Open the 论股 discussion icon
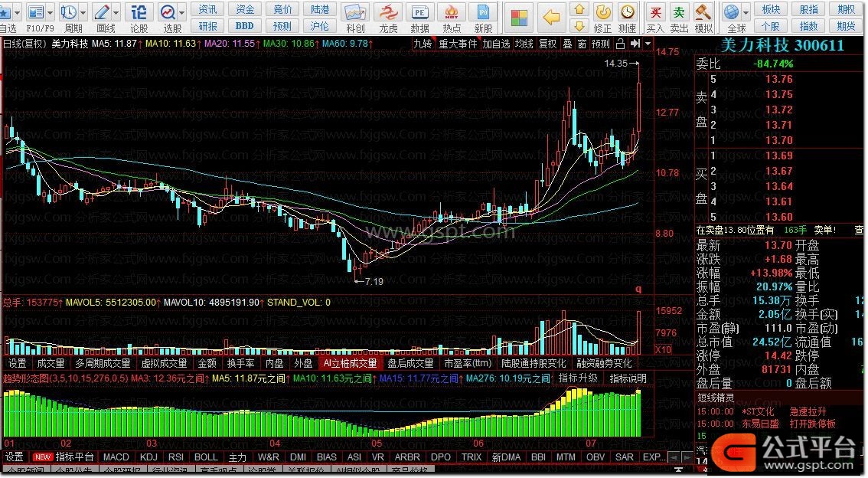Viewport: 868px width, 478px height. pyautogui.click(x=139, y=12)
